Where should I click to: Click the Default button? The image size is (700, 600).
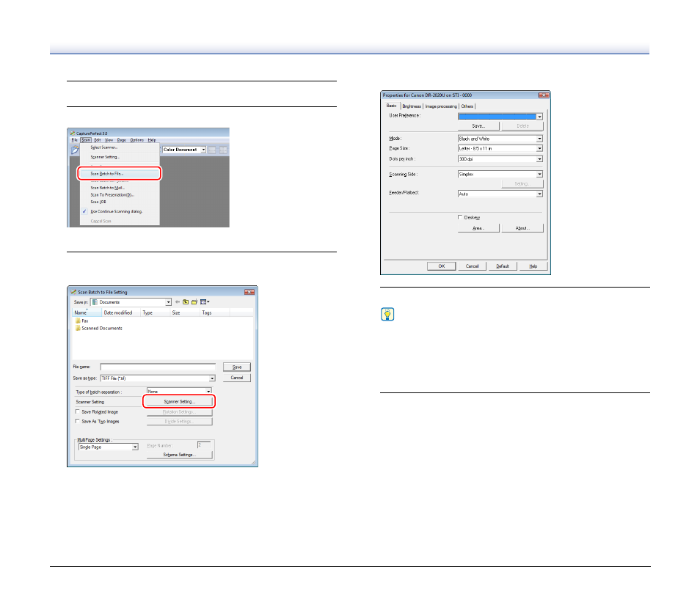point(503,266)
